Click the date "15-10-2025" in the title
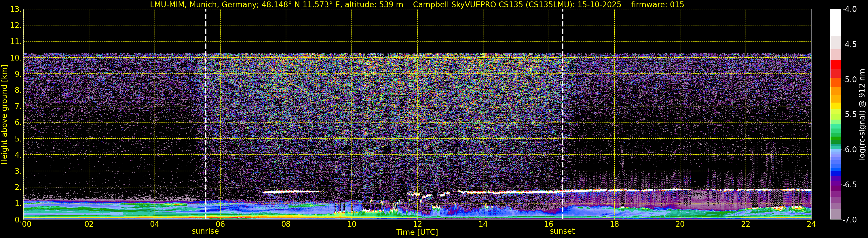 599,5
